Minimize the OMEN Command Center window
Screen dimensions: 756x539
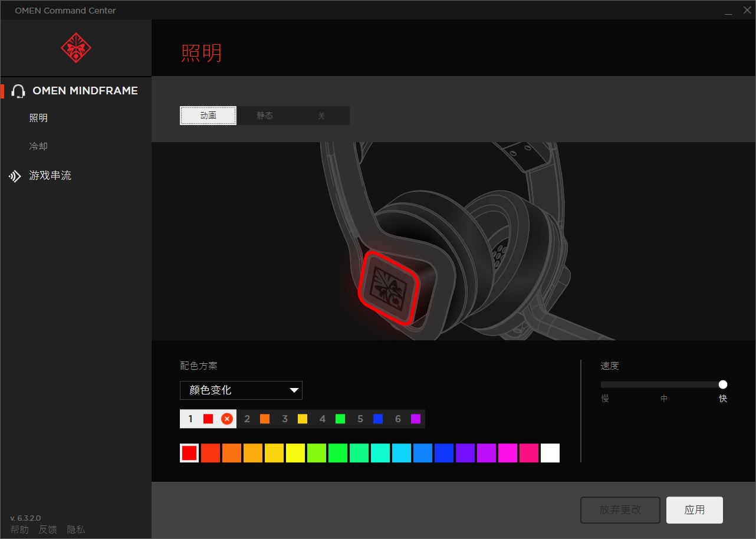tap(729, 11)
